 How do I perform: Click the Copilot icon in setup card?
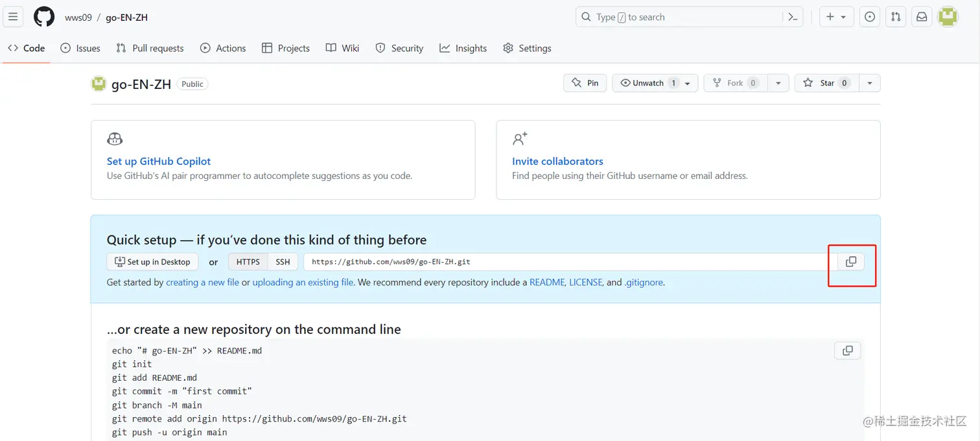click(115, 139)
